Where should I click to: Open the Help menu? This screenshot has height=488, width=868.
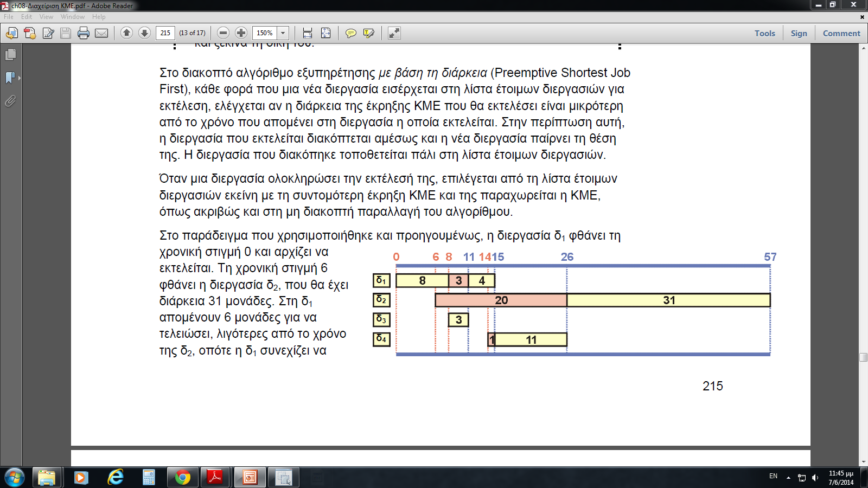(99, 17)
